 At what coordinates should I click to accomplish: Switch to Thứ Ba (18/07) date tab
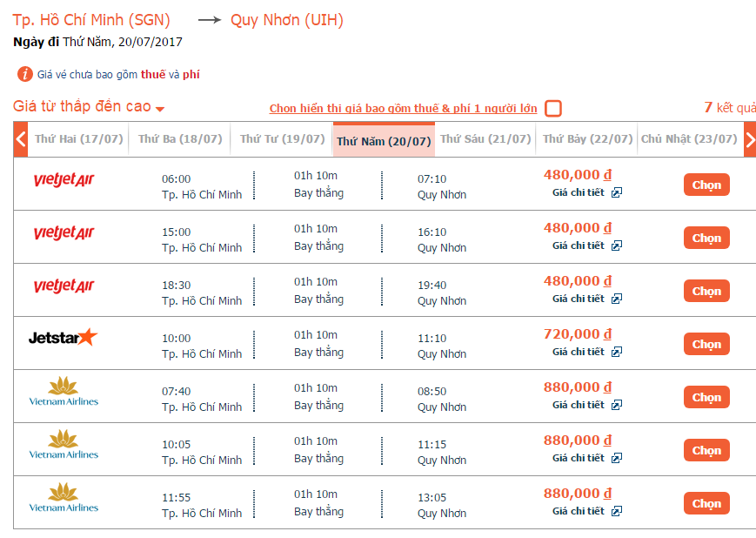point(180,139)
